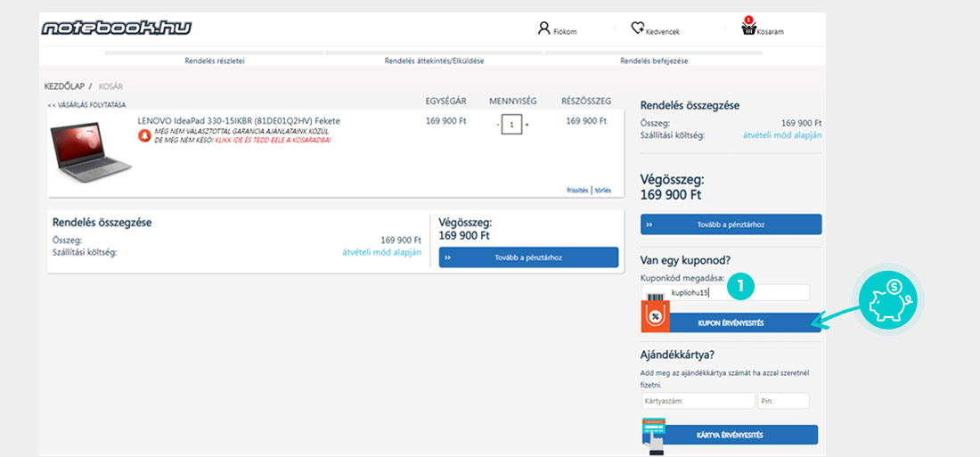Click átvételi mód alapján in lower summary
Viewport: 980px width, 457px height.
[x=381, y=252]
